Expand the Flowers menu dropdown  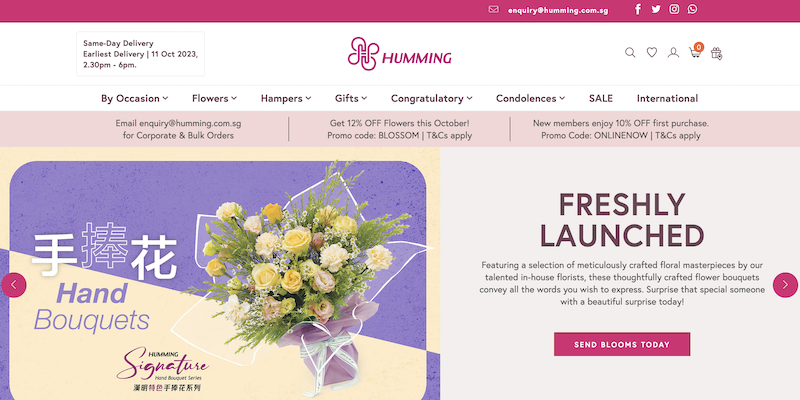(x=214, y=98)
